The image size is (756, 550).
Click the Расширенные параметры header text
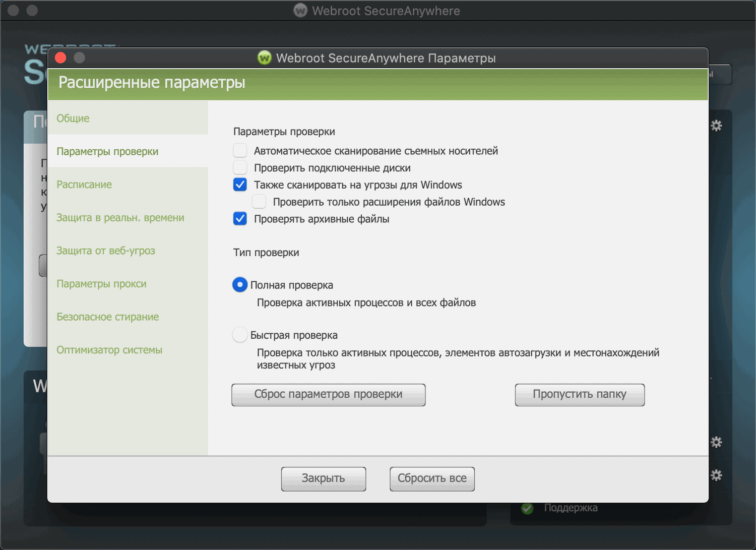pyautogui.click(x=152, y=82)
